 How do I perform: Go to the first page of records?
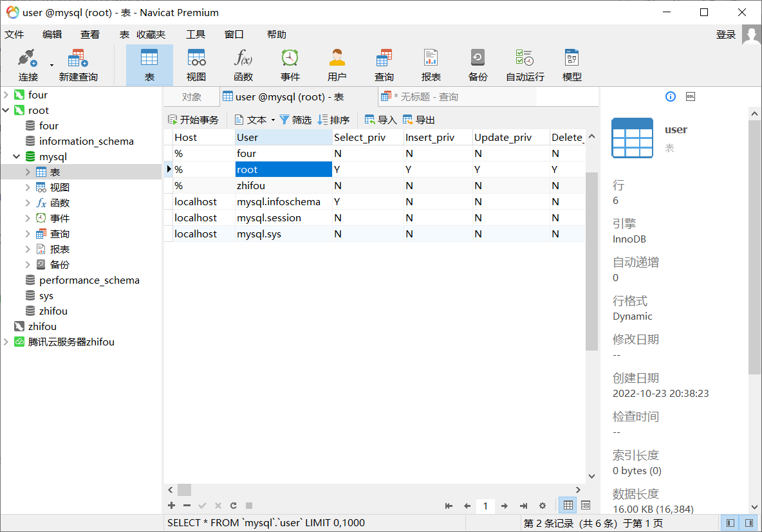449,506
